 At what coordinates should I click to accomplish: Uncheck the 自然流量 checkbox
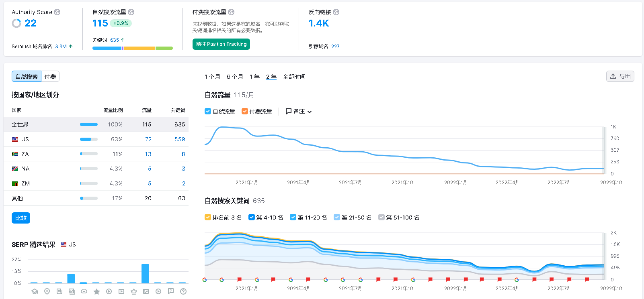coord(208,111)
